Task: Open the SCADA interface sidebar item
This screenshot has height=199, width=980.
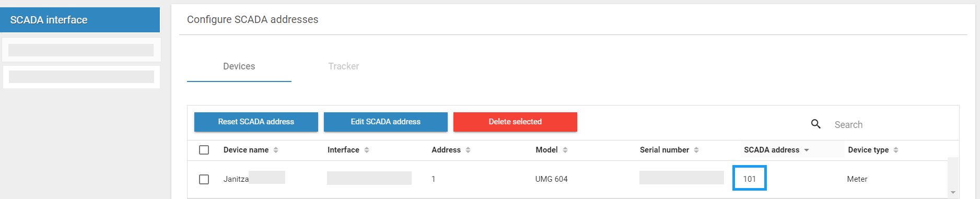Action: (80, 20)
